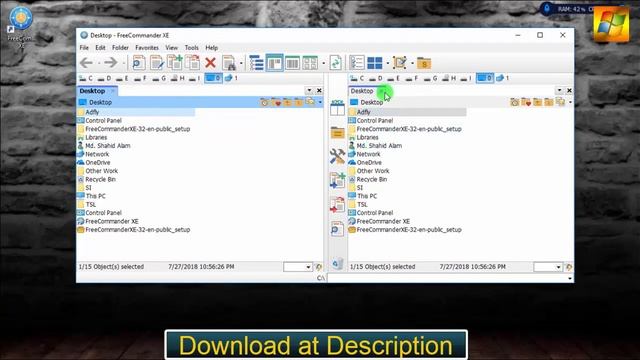
Task: Open the wrench and screwdriver tools icon
Action: coord(337,156)
